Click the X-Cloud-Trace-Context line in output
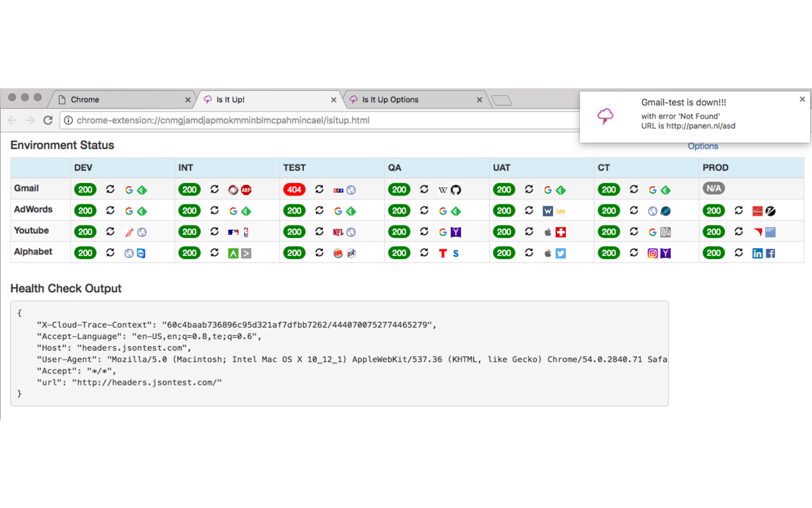Screen dimensions: 812x508 tap(237, 325)
